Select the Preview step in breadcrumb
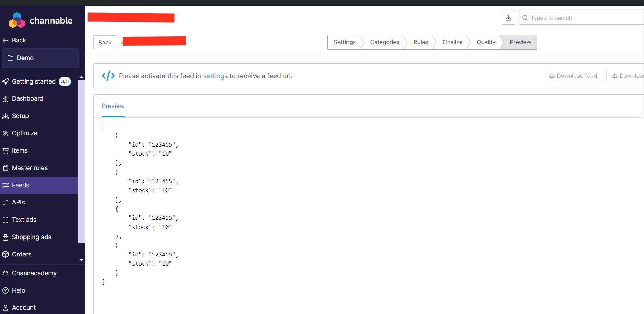Screen dimensions: 644x314 520,42
